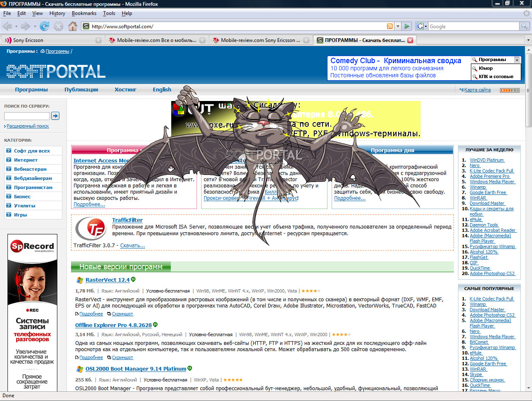Open the list-all-tabs dropdown

click(x=528, y=40)
